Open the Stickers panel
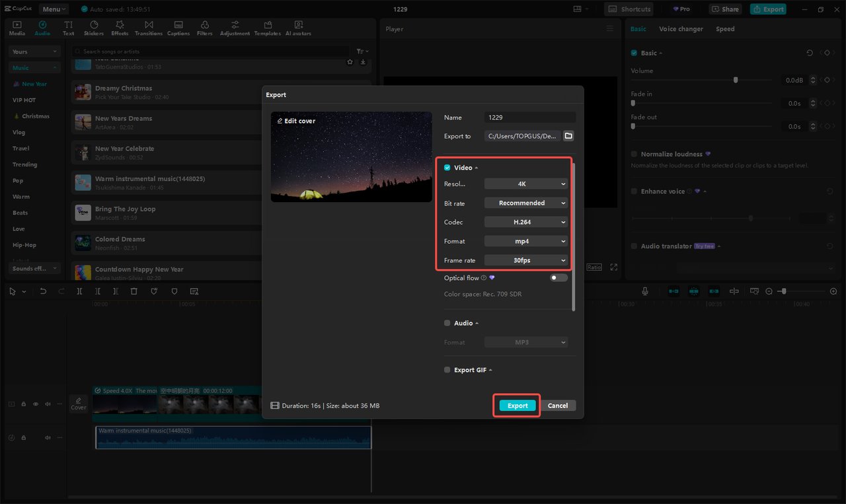The width and height of the screenshot is (846, 504). [94, 28]
